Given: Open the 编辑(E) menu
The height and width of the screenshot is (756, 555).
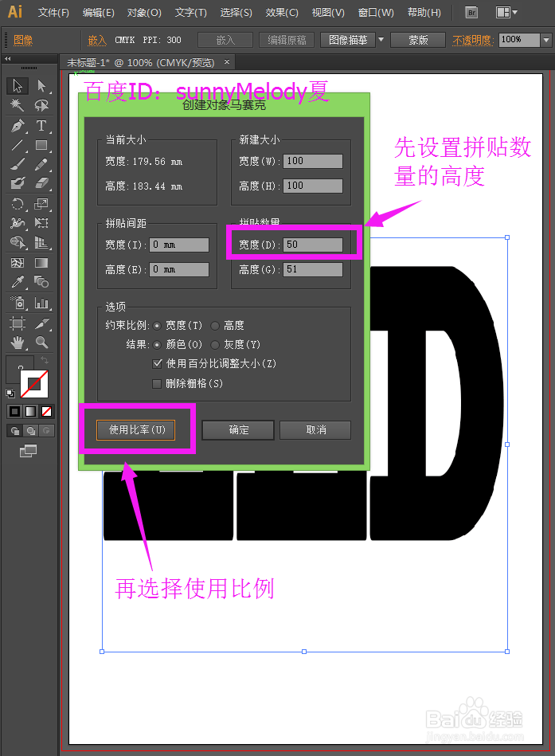Looking at the screenshot, I should [98, 13].
